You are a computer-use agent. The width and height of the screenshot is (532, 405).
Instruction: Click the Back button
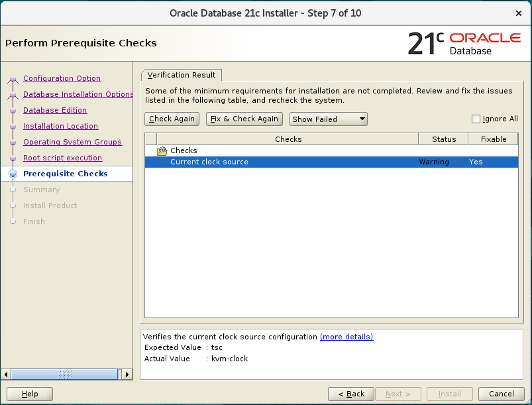351,394
